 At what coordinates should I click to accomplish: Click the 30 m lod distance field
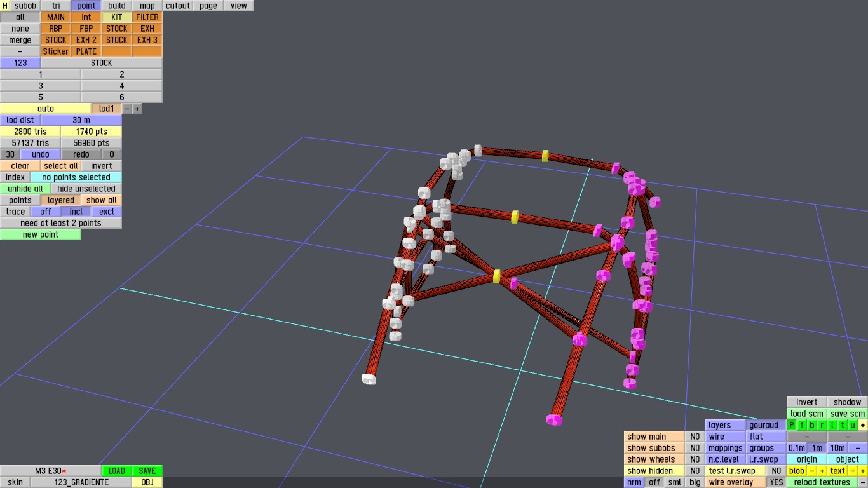tap(81, 120)
